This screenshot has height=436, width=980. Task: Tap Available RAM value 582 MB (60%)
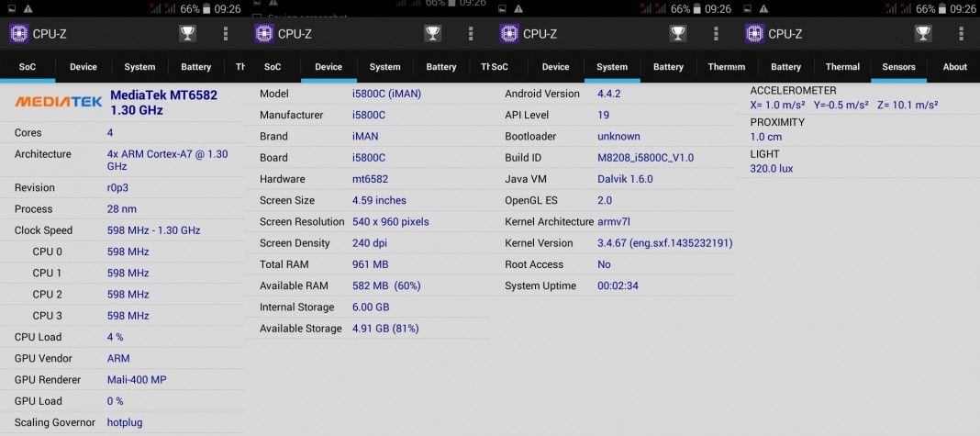click(386, 285)
